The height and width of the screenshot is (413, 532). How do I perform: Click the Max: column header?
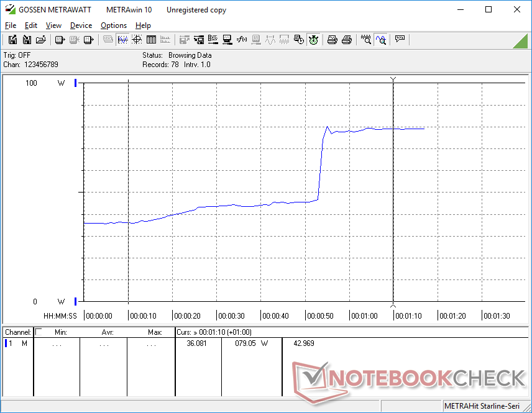[x=155, y=332]
